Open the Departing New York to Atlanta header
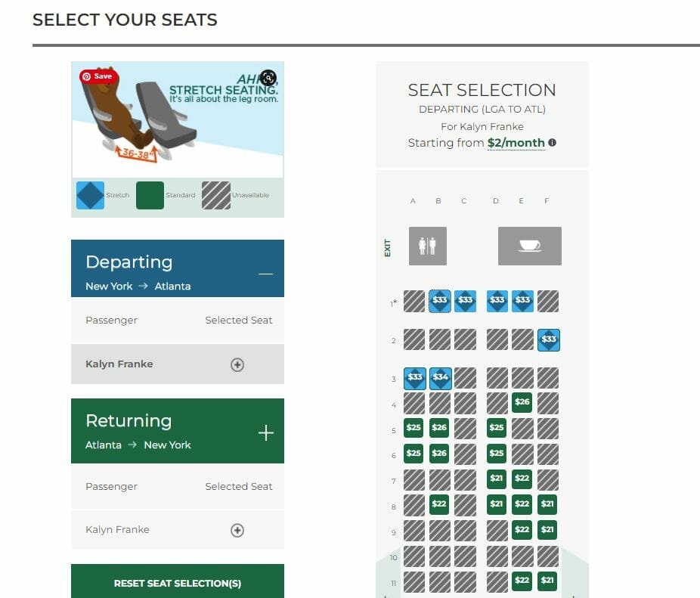 pyautogui.click(x=178, y=268)
